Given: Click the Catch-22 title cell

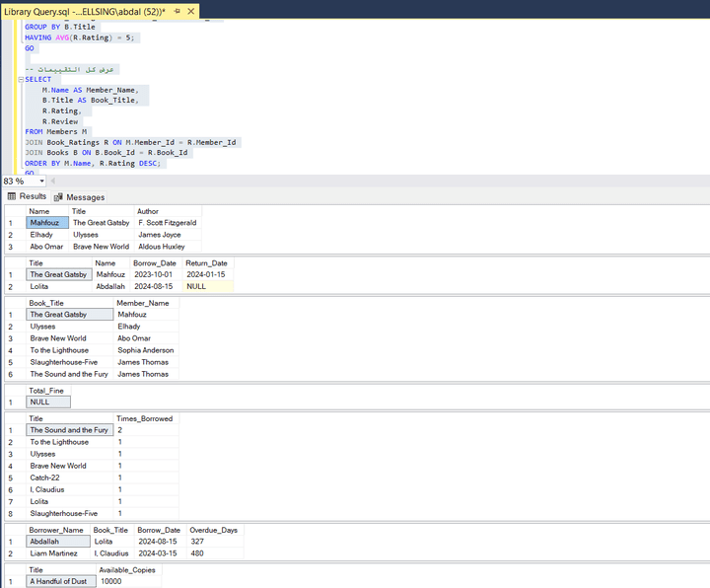Looking at the screenshot, I should 45,478.
